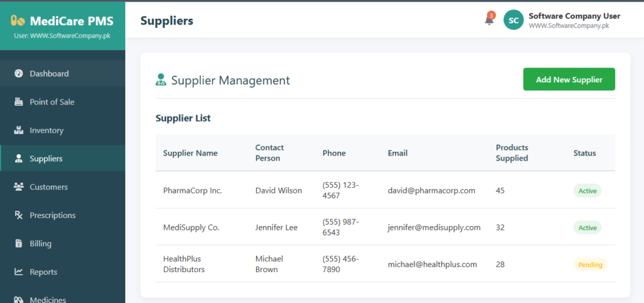The height and width of the screenshot is (303, 644).
Task: Open notifications via the bell icon
Action: pyautogui.click(x=489, y=20)
